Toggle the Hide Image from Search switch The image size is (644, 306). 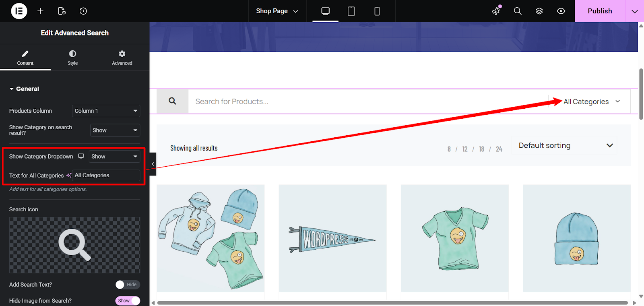tap(127, 301)
